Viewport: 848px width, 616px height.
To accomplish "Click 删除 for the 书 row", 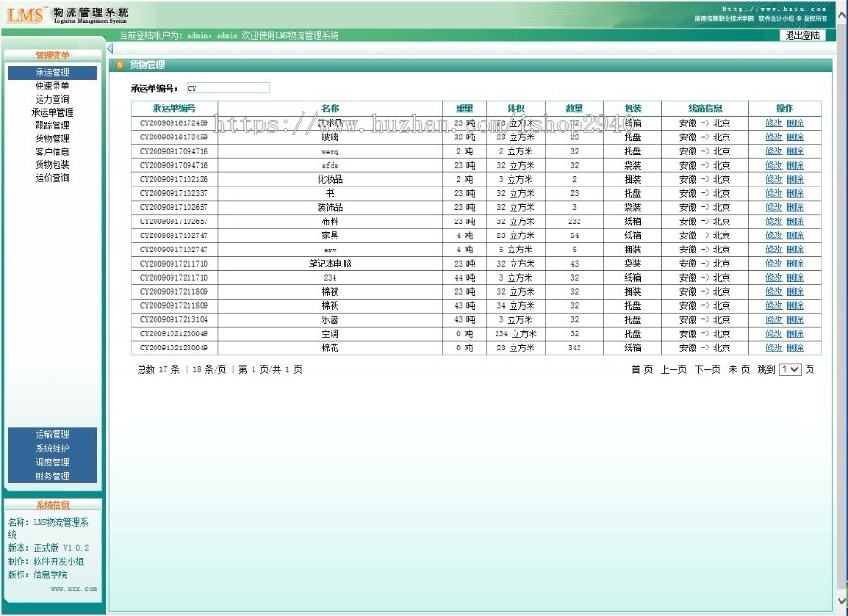I will tap(795, 194).
